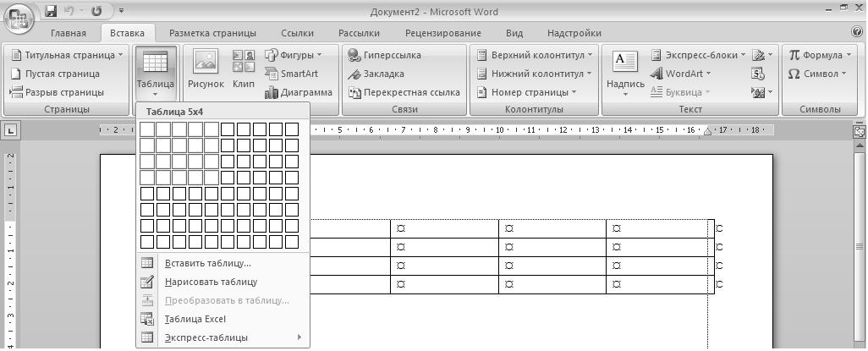The width and height of the screenshot is (868, 351).
Task: Insert date and time icon
Action: (758, 74)
